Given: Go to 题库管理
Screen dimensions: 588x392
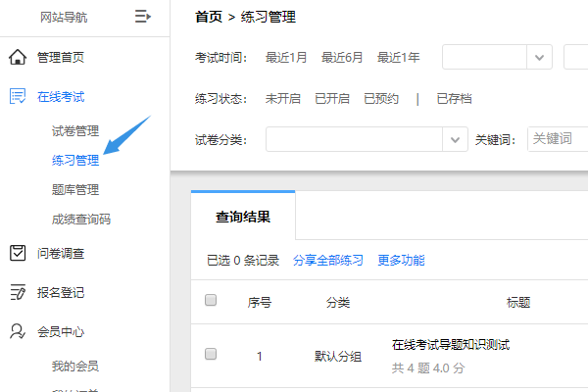Looking at the screenshot, I should (75, 189).
